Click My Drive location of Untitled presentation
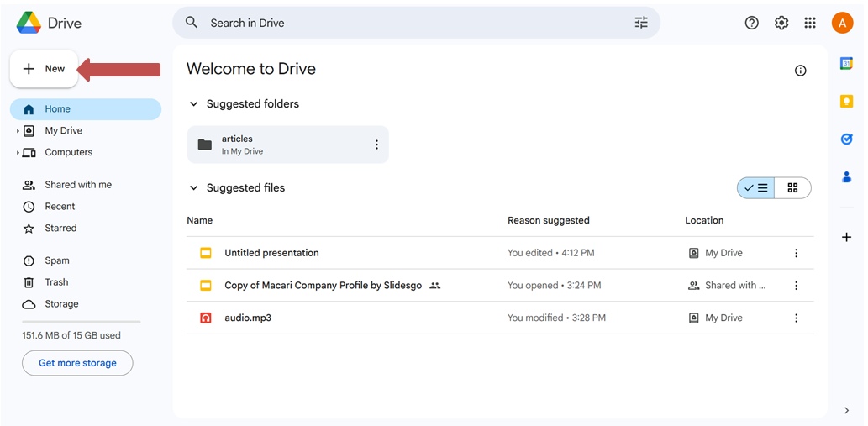The width and height of the screenshot is (868, 426). point(716,253)
